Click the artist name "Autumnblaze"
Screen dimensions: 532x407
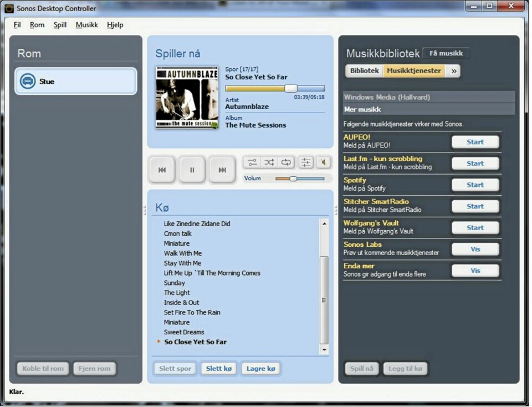tap(247, 106)
